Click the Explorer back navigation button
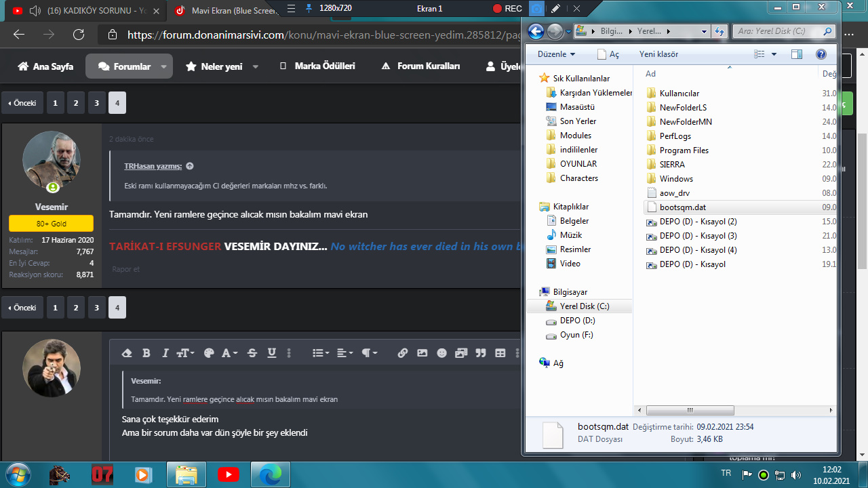Viewport: 868px width, 488px height. [x=536, y=31]
